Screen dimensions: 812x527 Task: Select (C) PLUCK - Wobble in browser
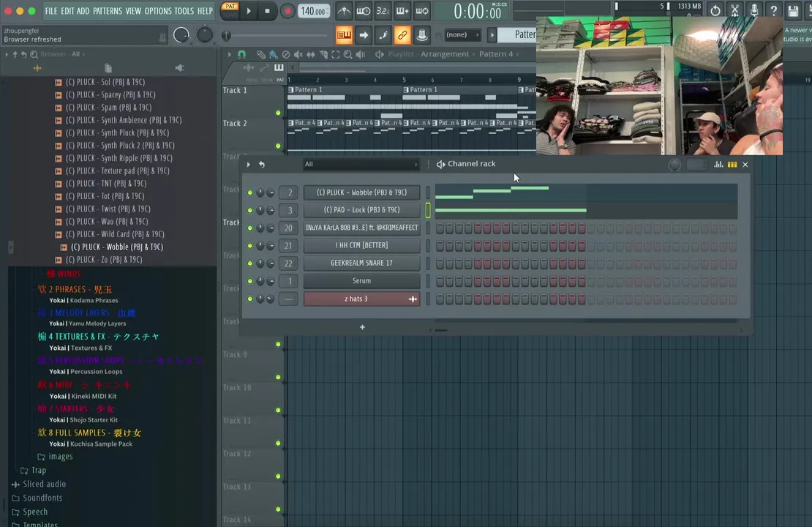pyautogui.click(x=117, y=247)
